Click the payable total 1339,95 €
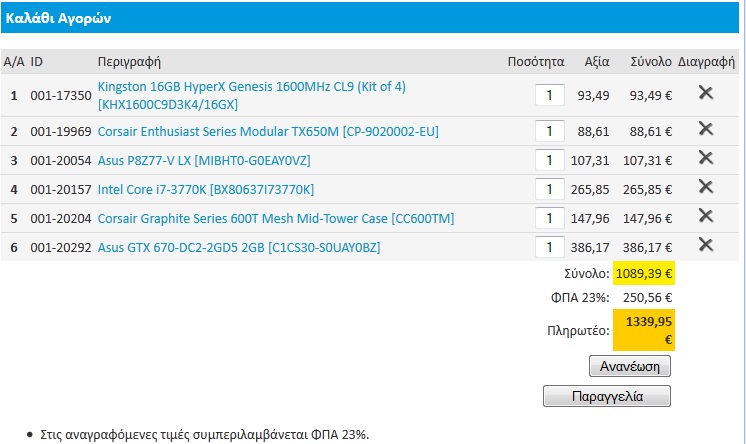 (x=644, y=330)
